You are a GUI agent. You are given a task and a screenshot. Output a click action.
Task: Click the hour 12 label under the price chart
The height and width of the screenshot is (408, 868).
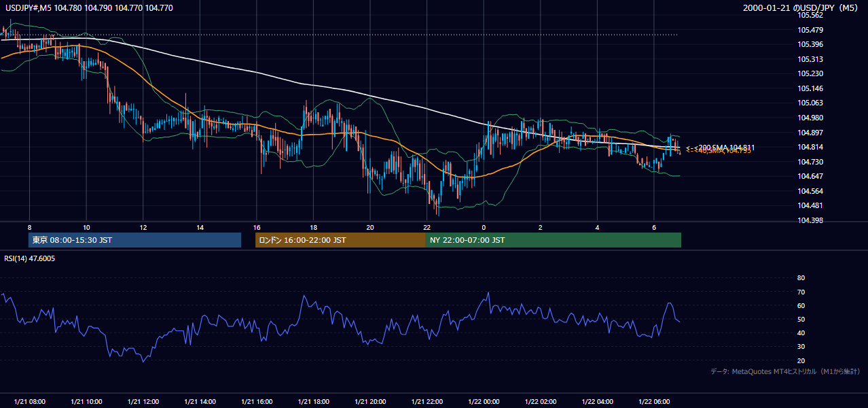143,227
